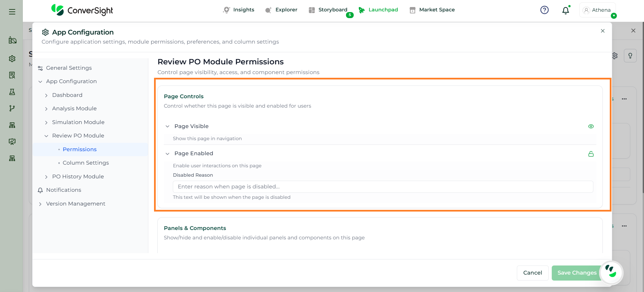This screenshot has height=292, width=644.
Task: Click the settings gear in left sidebar
Action: [x=12, y=59]
